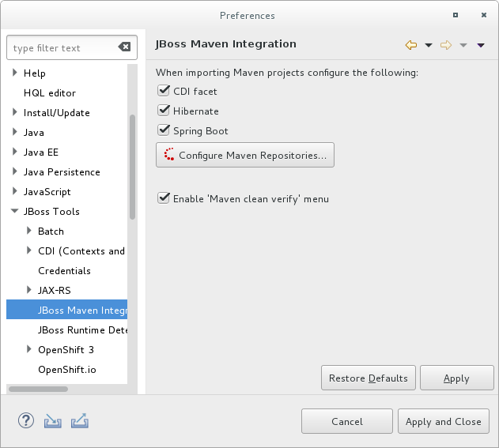Expand the Java tree node
The image size is (499, 448).
tap(15, 132)
